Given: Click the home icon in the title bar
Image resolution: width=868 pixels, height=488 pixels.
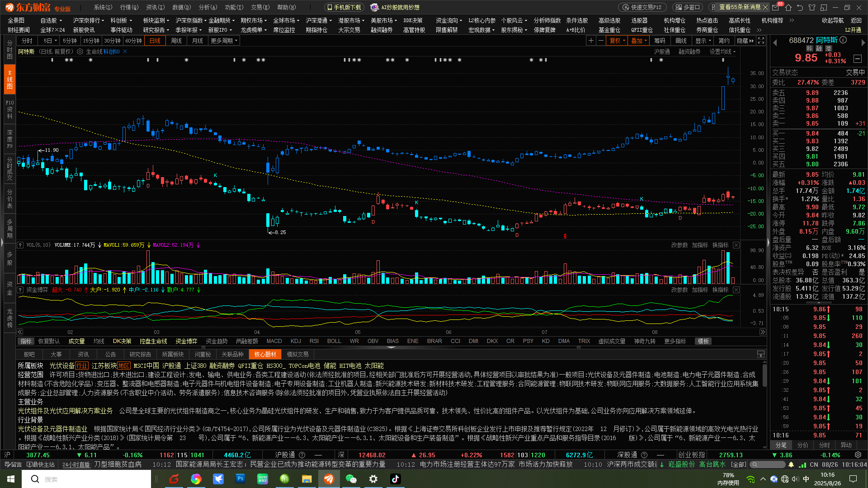Looking at the screenshot, I should tap(788, 7).
